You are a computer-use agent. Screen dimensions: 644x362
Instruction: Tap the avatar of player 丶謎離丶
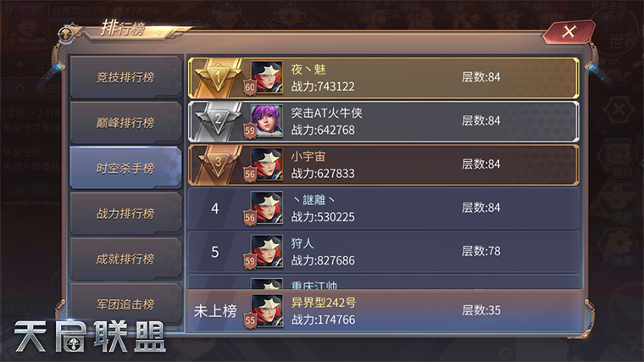point(267,208)
